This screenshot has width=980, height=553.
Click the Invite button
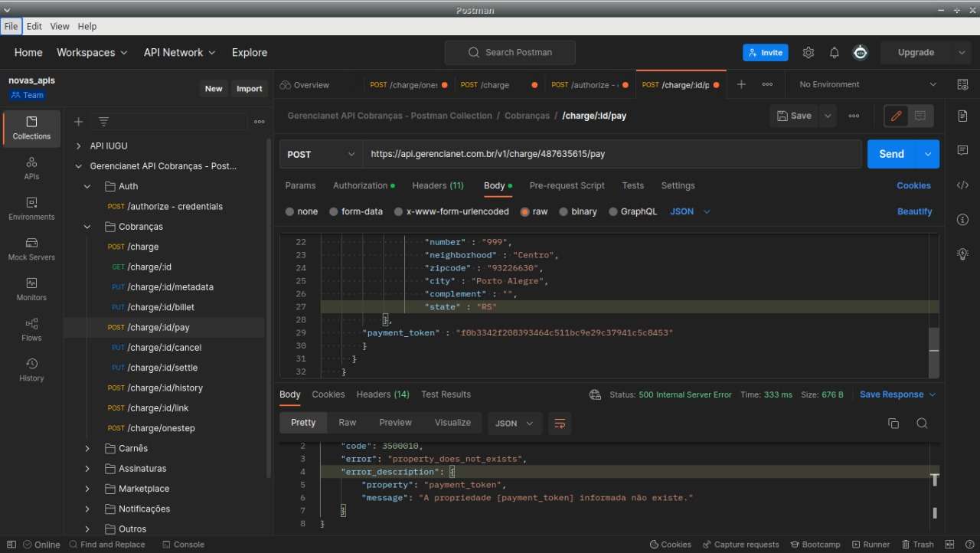tap(766, 53)
